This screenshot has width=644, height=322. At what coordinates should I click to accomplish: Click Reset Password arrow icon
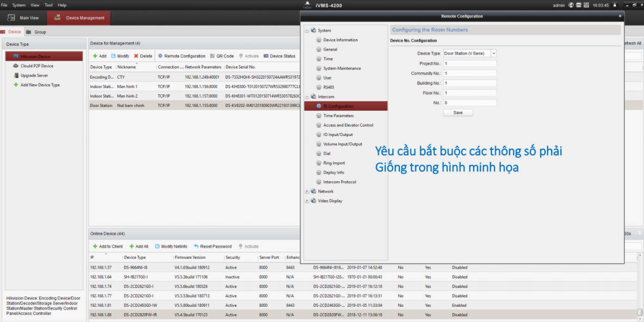point(196,247)
